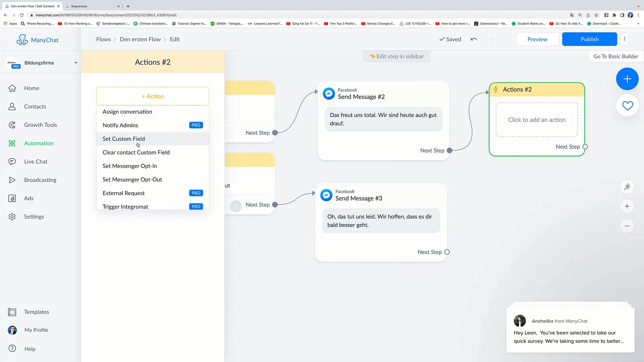The image size is (644, 362).
Task: Select Trigger Integromat action
Action: [x=126, y=206]
